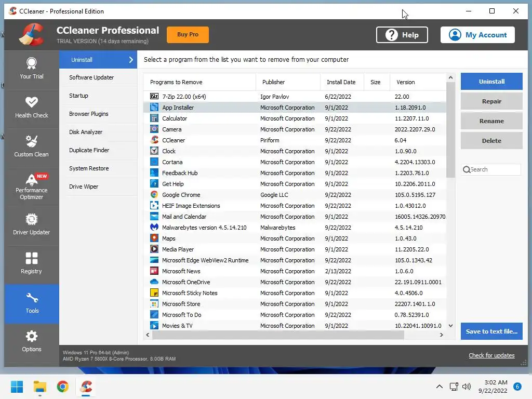The image size is (532, 399).
Task: Open the Your Trial section
Action: (x=32, y=70)
